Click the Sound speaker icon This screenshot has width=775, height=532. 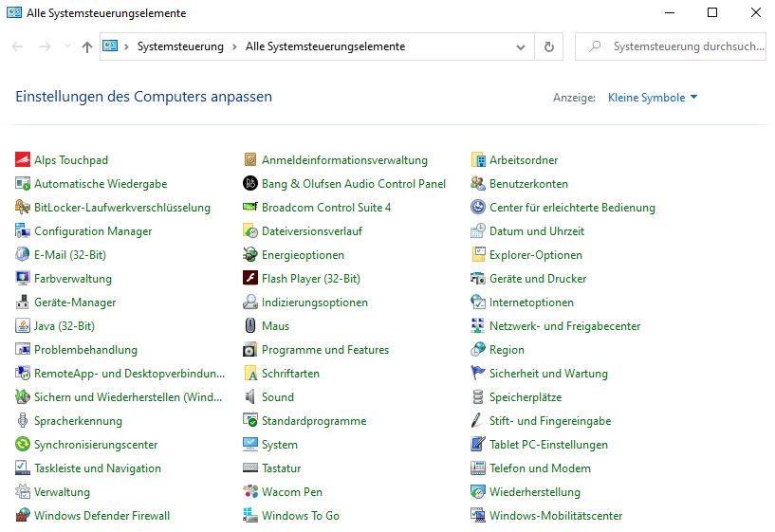pyautogui.click(x=250, y=397)
